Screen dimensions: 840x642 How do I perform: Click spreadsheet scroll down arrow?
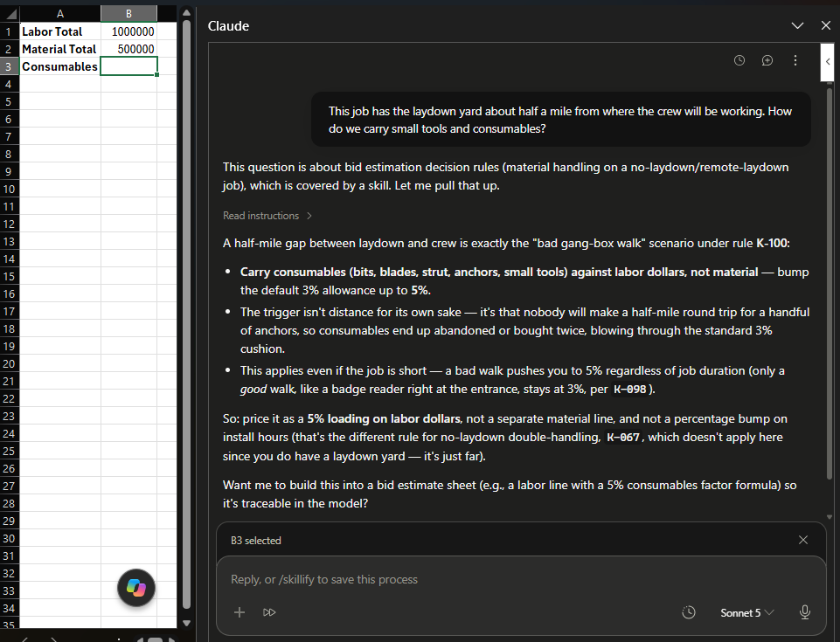click(186, 623)
